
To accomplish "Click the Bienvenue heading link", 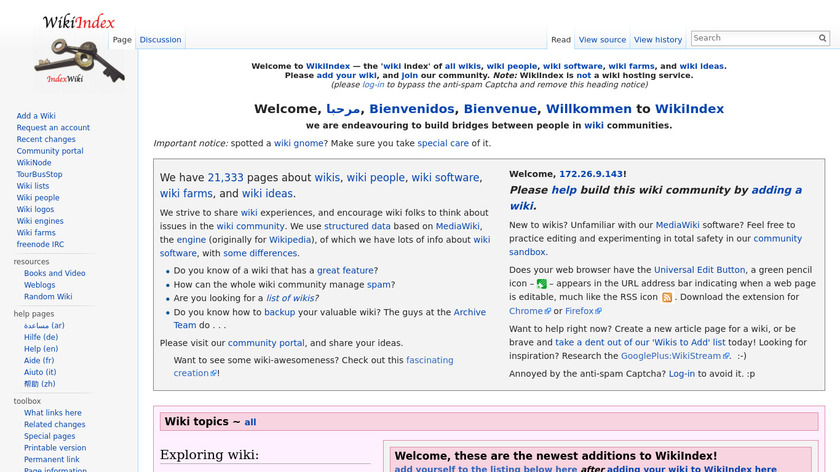I will click(x=500, y=109).
